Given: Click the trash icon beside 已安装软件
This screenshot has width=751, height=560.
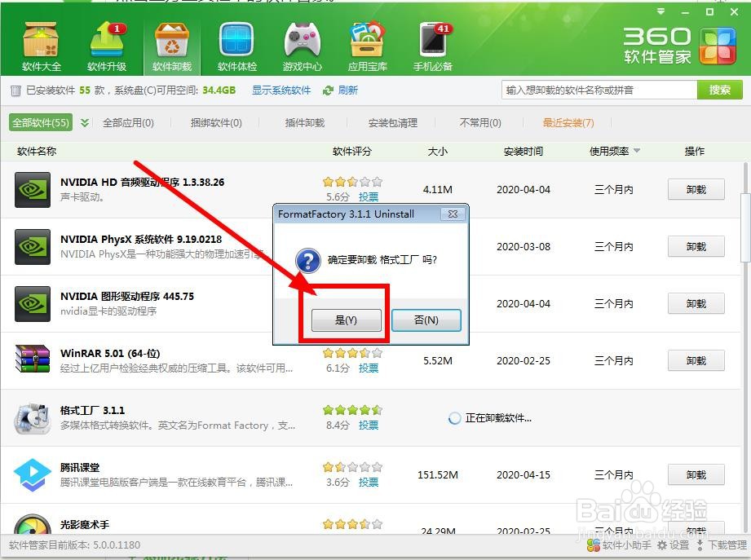Looking at the screenshot, I should pos(15,90).
